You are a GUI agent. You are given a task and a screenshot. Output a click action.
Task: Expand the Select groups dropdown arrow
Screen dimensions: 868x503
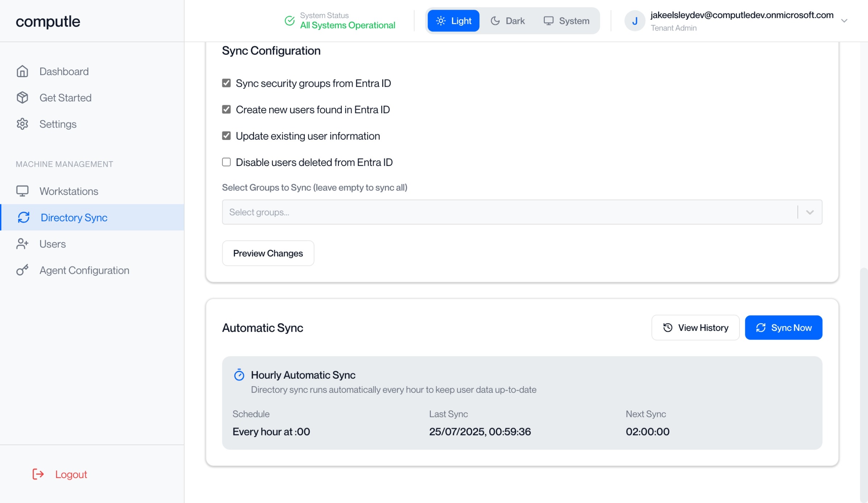[x=810, y=212]
